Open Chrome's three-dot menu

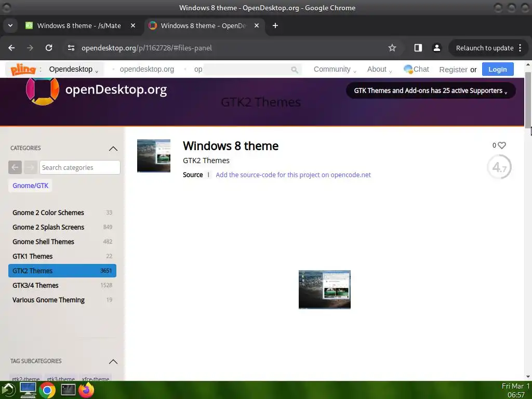click(520, 48)
